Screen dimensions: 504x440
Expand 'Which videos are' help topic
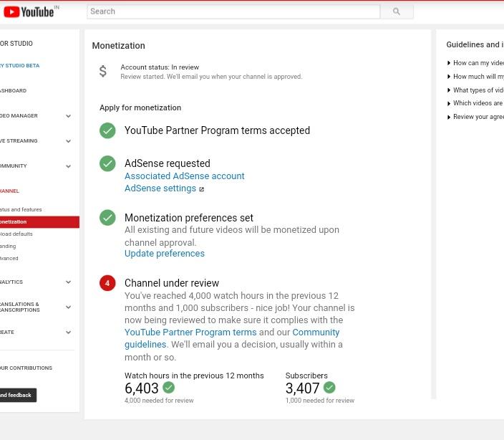pos(475,103)
